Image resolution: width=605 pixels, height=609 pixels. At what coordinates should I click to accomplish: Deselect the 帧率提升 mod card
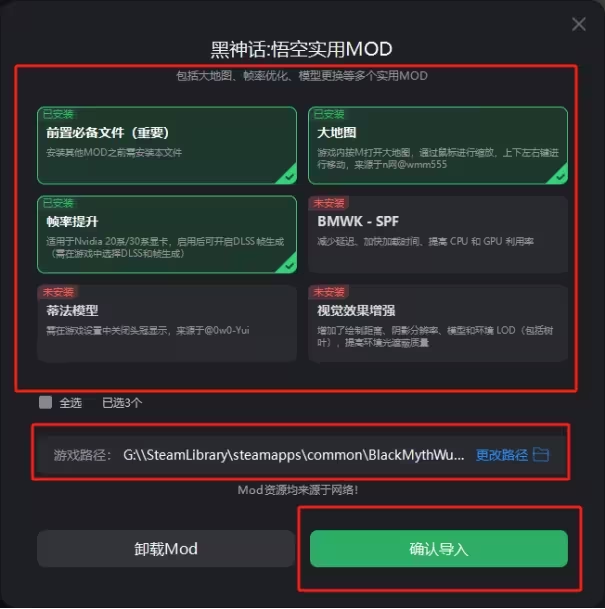[x=167, y=234]
